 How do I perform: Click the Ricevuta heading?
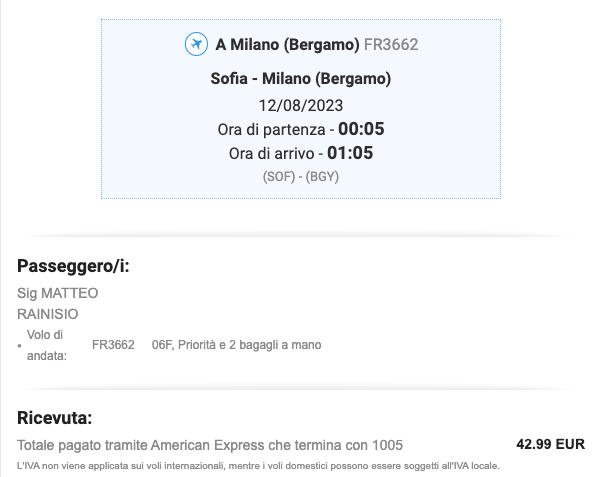pos(55,418)
